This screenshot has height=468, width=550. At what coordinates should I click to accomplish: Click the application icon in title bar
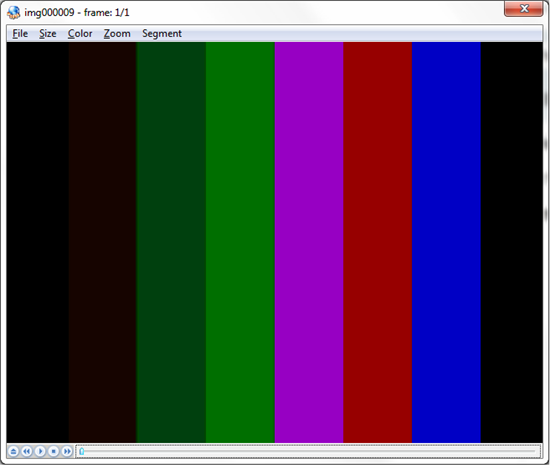[14, 13]
